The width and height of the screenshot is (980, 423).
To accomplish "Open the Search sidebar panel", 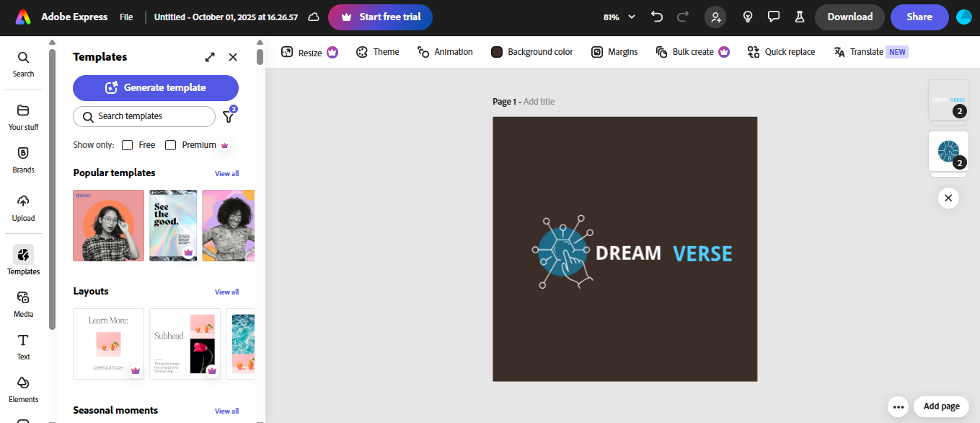I will pos(23,64).
